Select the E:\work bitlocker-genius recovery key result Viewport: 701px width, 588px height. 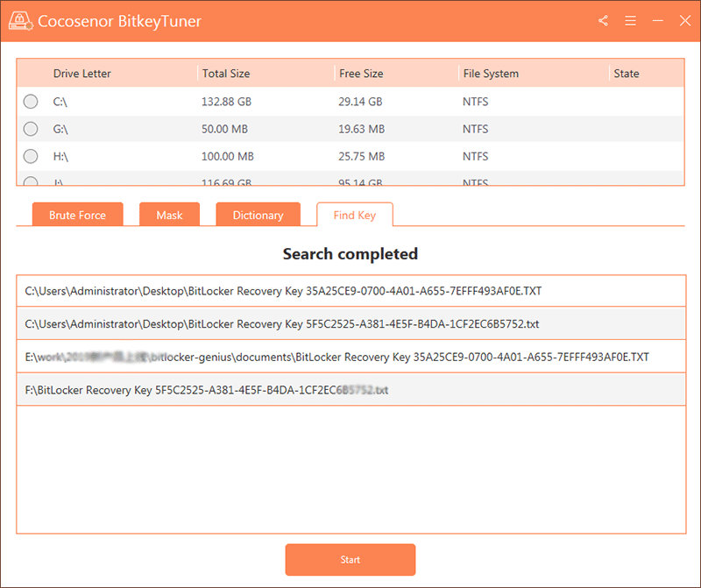click(x=351, y=357)
